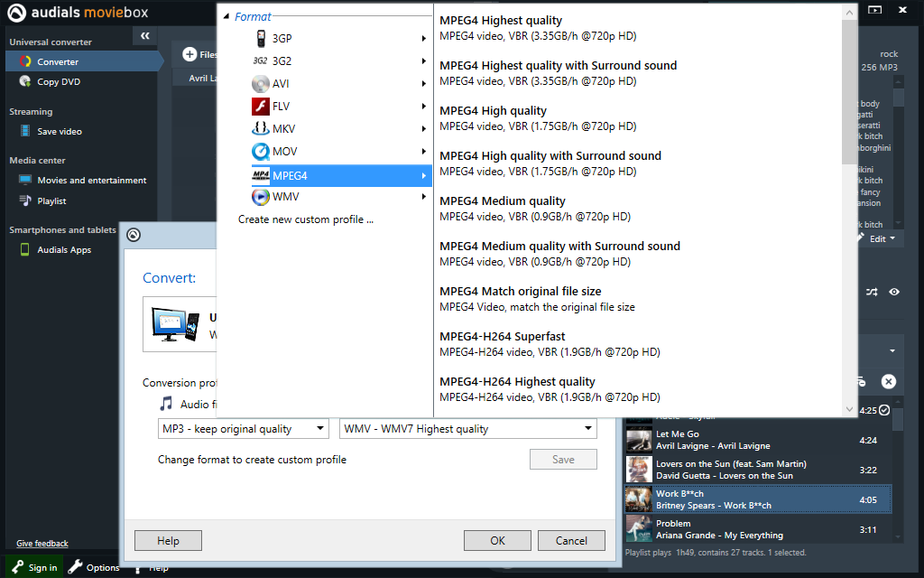
Task: Expand the WMV submenu arrow
Action: tap(424, 196)
